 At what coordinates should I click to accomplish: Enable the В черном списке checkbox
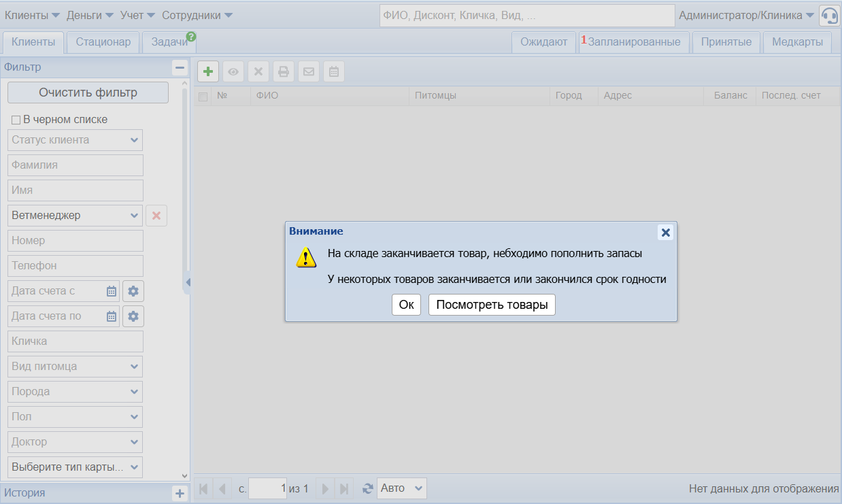[x=16, y=120]
